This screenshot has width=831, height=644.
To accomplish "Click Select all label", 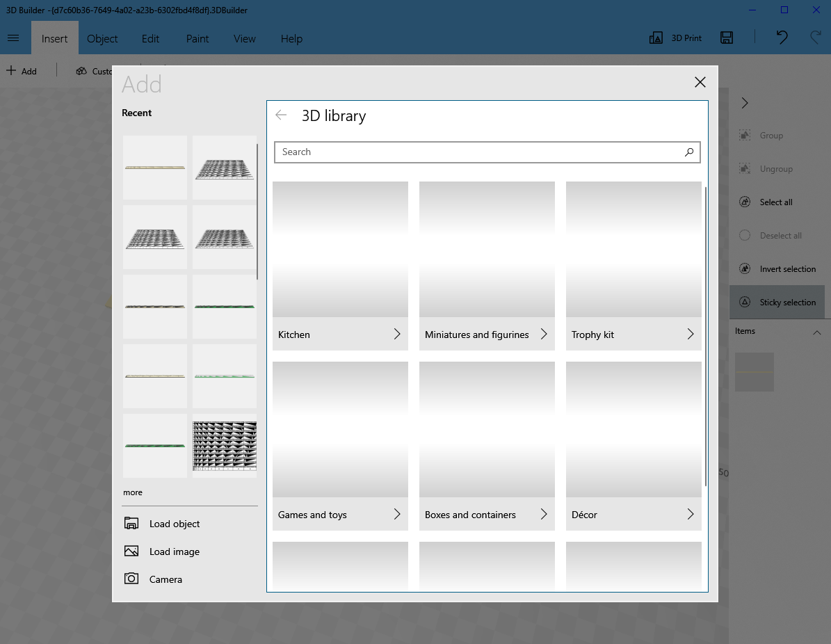I will click(x=776, y=202).
